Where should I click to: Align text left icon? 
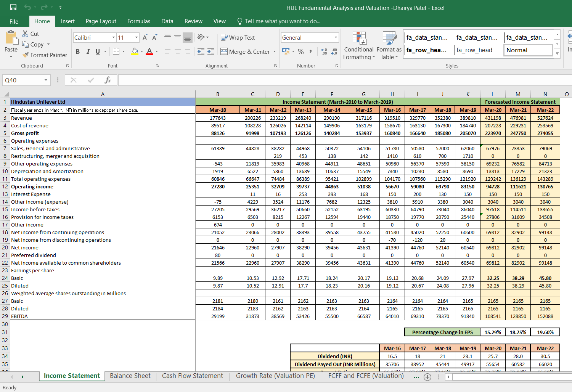[x=168, y=51]
